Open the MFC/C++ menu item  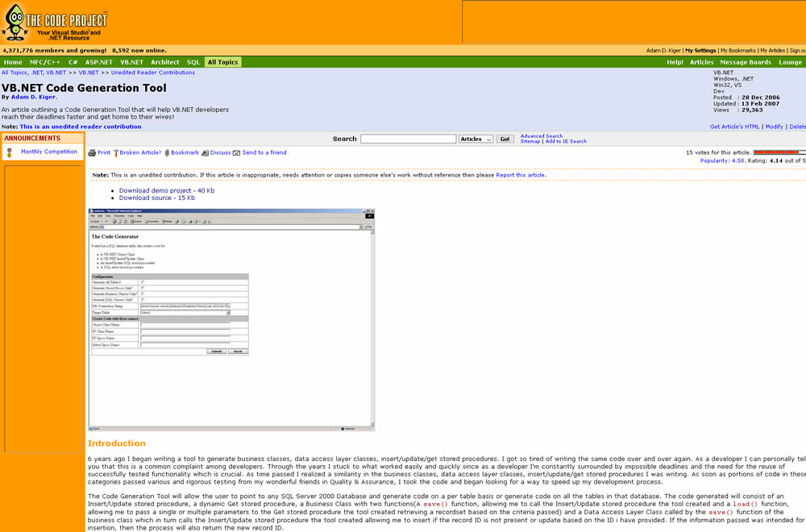coord(44,62)
